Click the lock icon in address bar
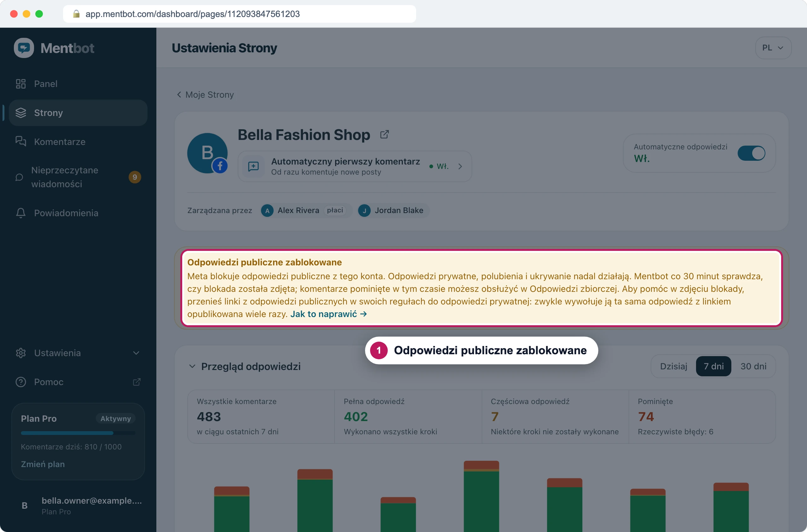 point(76,14)
